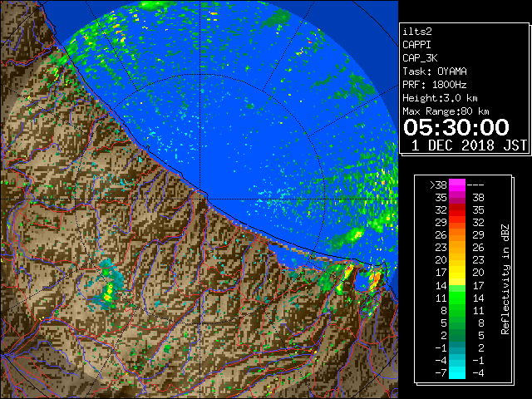Click 'Reflectivity in dBZ' axis label

[505, 279]
